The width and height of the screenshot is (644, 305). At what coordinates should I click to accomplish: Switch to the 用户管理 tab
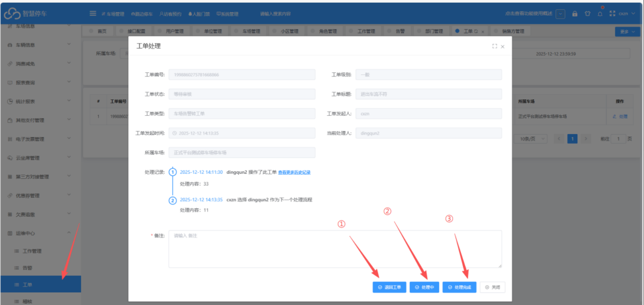coord(170,31)
